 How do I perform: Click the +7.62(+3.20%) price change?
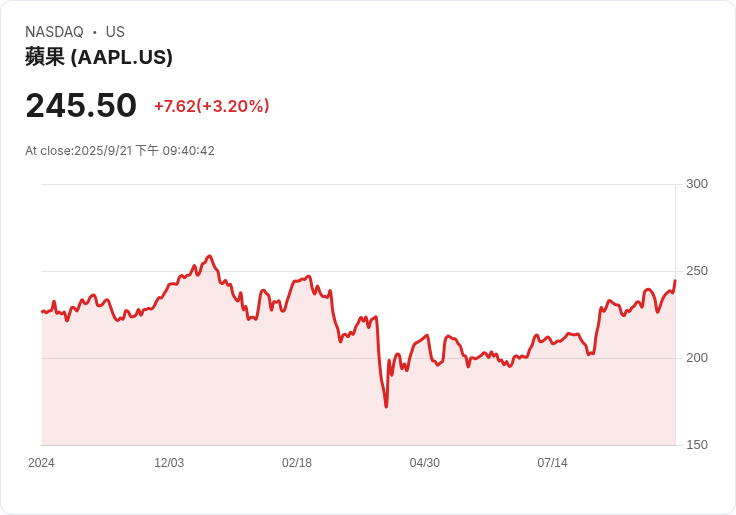click(x=211, y=106)
